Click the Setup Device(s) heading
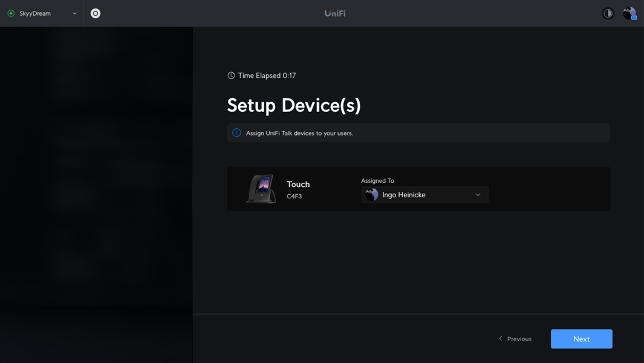Screen dimensions: 644x363 294,105
